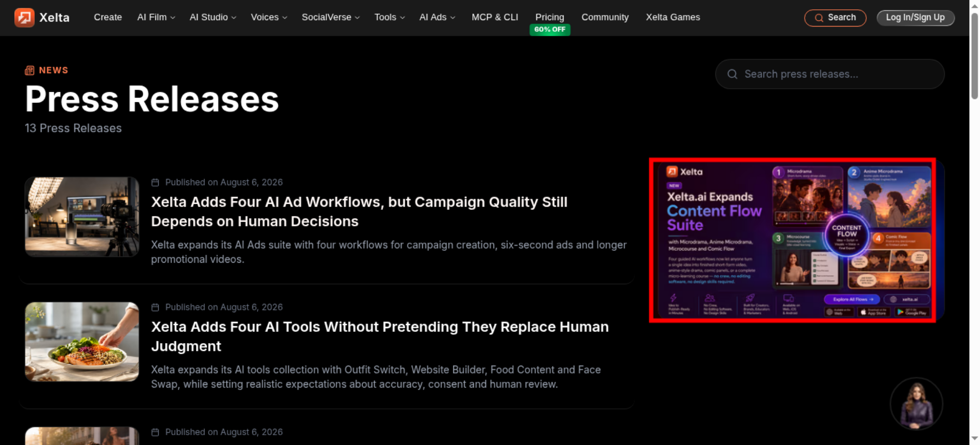980x445 pixels.
Task: Click the Xelta logo icon
Action: tap(24, 18)
